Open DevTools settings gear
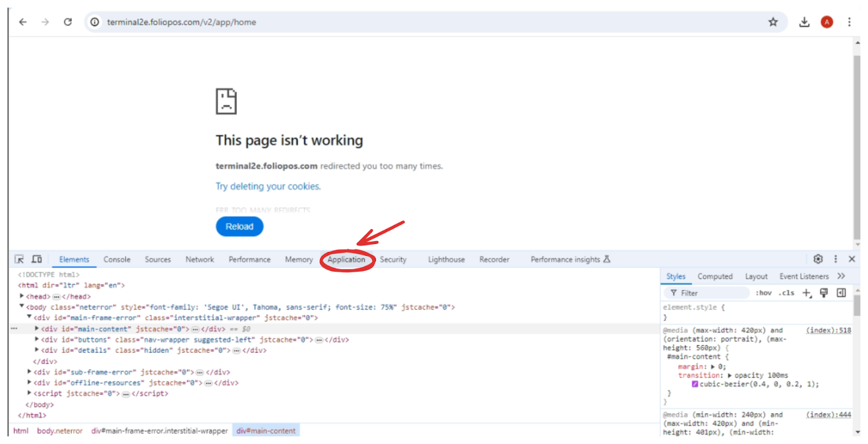 click(818, 259)
